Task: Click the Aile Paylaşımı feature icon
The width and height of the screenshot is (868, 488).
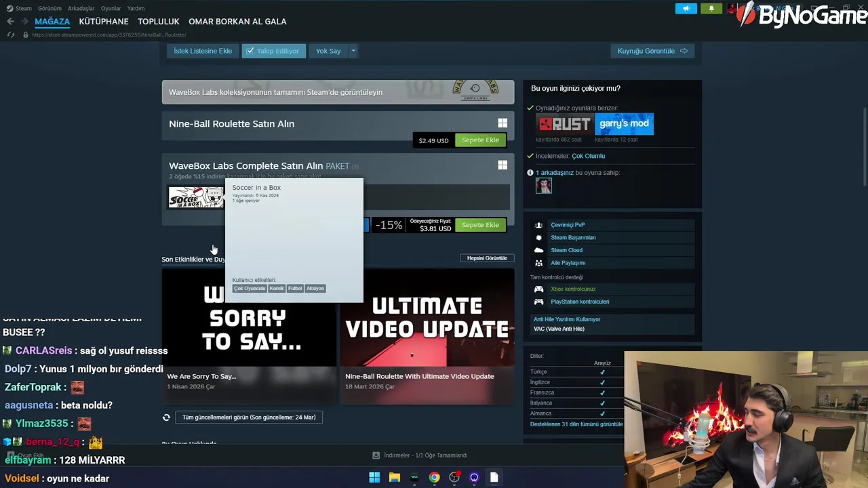Action: [538, 263]
